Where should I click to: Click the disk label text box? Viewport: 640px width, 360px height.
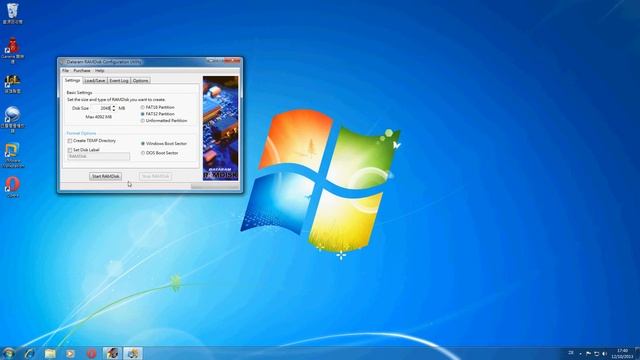coord(98,156)
